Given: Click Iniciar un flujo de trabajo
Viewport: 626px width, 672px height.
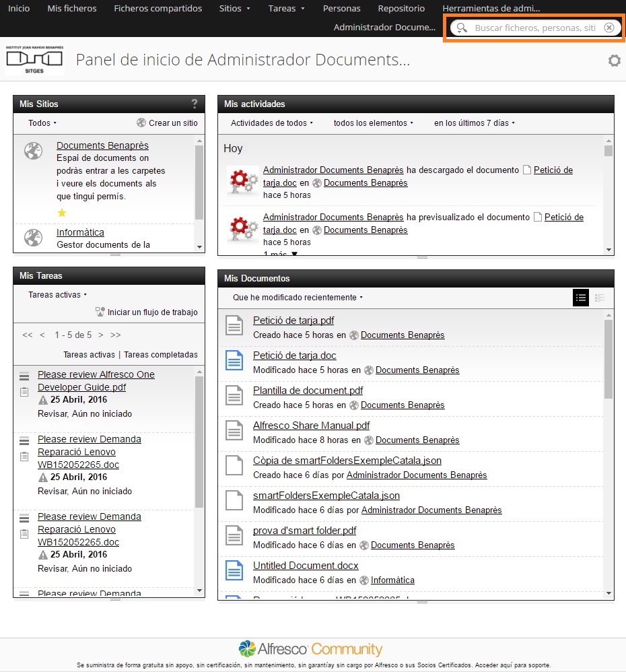Looking at the screenshot, I should [147, 312].
